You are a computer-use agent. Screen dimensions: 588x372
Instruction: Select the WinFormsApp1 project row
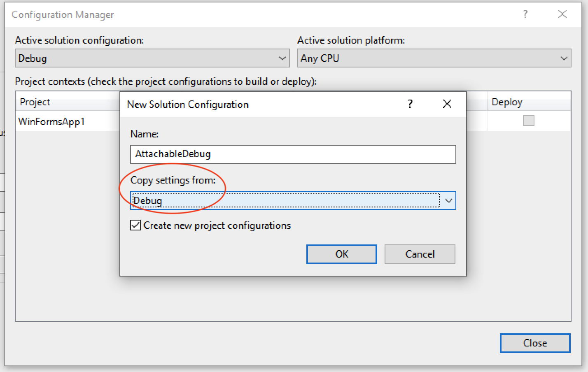[51, 121]
